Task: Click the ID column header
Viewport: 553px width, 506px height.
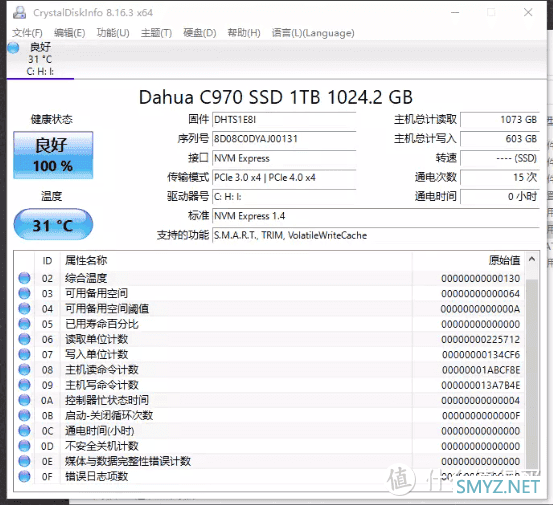Action: click(47, 261)
